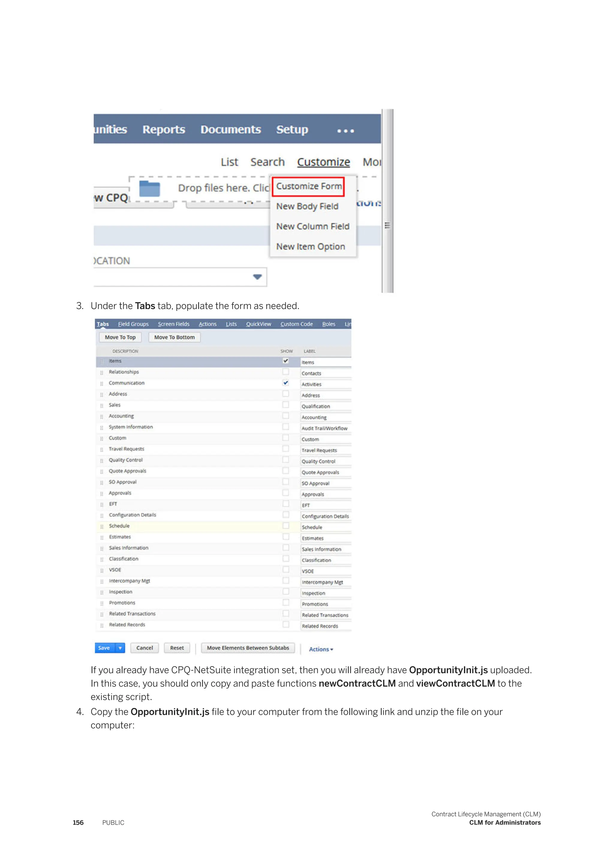
Task: Click drag handle for EFT row
Action: click(x=102, y=505)
